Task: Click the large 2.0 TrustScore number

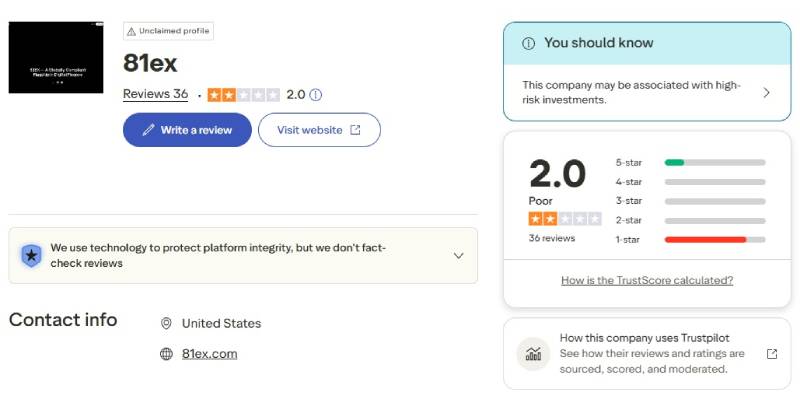Action: [557, 174]
